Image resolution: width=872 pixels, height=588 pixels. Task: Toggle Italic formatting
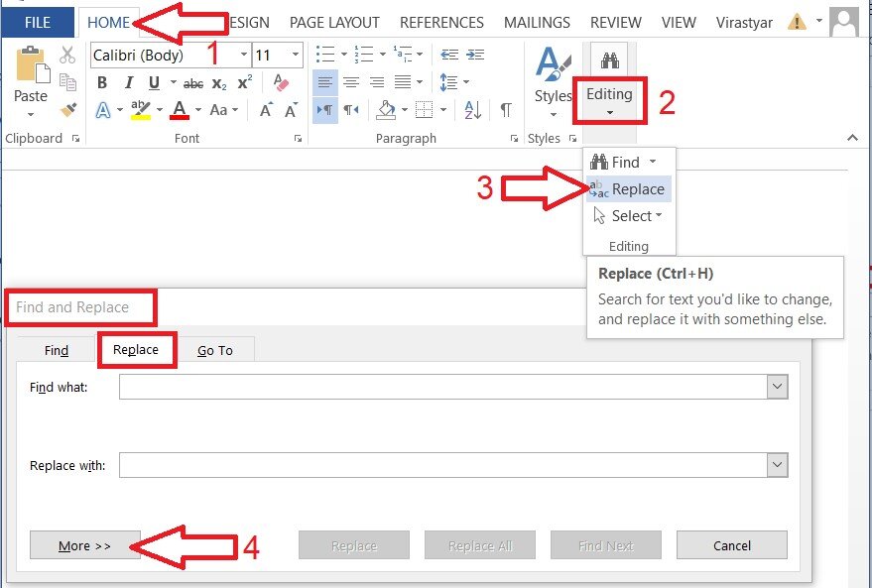[x=128, y=83]
